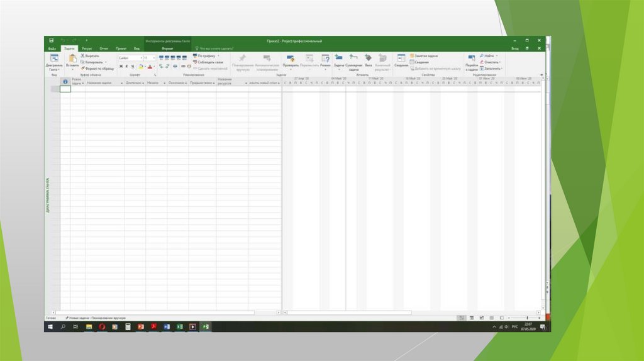Open Excel from the taskbar
The width and height of the screenshot is (644, 361).
click(179, 326)
